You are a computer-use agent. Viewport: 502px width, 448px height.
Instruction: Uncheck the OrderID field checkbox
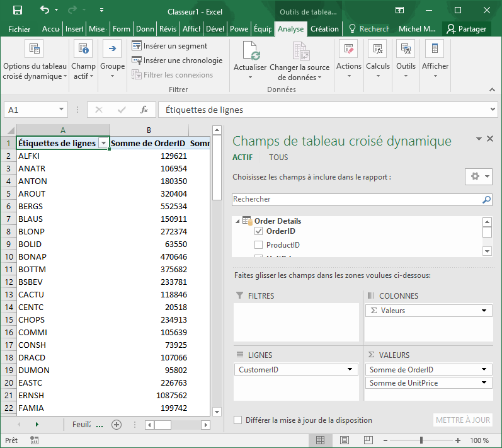pos(258,231)
